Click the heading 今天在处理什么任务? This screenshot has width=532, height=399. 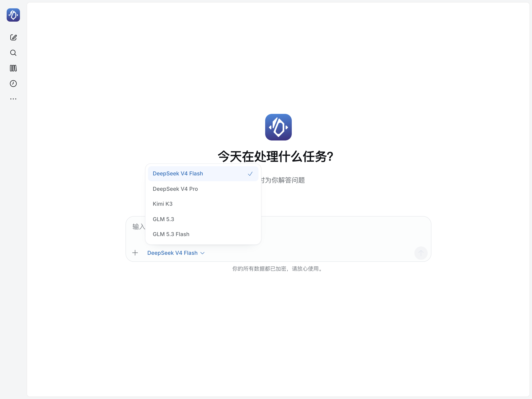tap(275, 156)
